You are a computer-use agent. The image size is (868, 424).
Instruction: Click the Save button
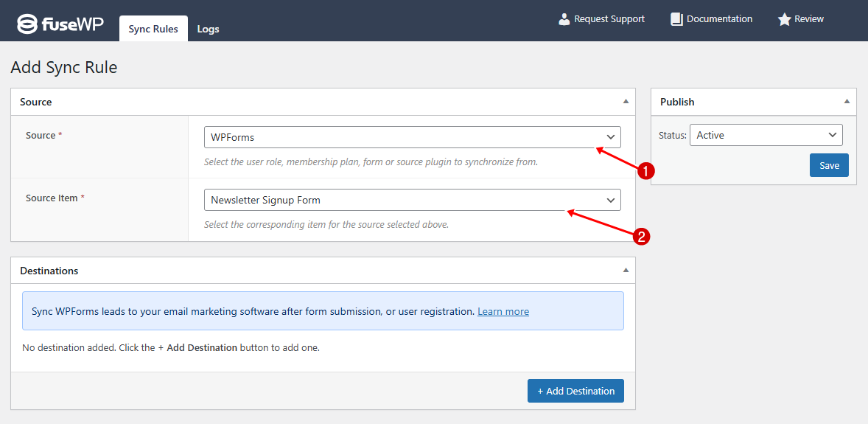pyautogui.click(x=829, y=165)
